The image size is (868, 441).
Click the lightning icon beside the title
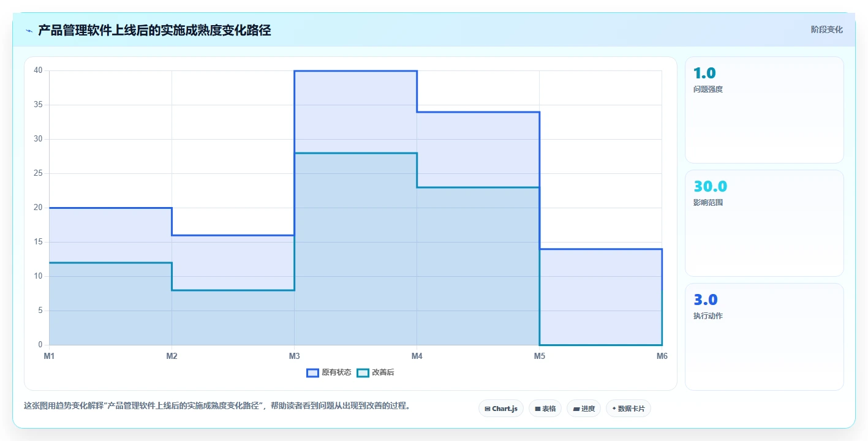(29, 31)
